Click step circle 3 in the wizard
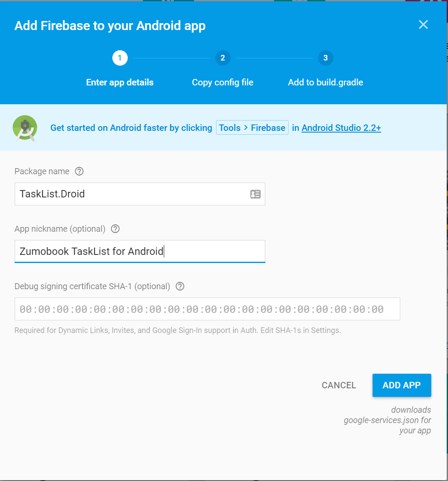This screenshot has height=481, width=448. (x=325, y=58)
